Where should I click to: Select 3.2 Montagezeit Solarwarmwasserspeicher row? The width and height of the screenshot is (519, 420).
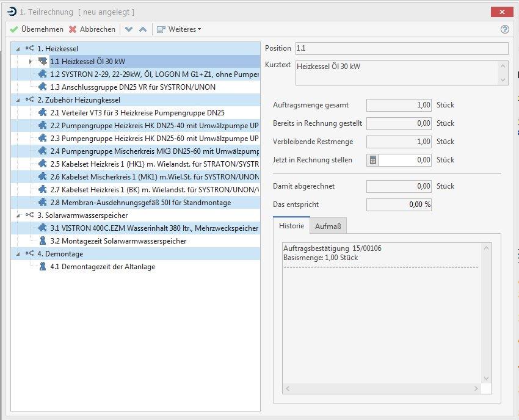pos(136,241)
